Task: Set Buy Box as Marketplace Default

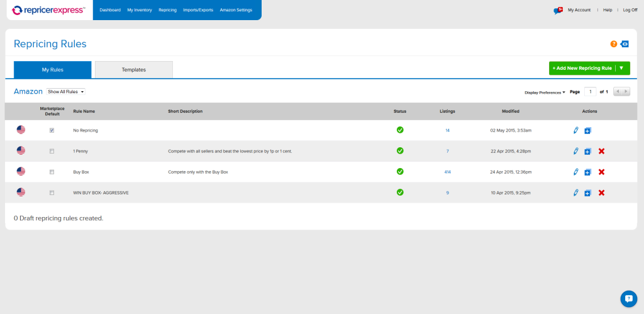Action: (x=52, y=172)
